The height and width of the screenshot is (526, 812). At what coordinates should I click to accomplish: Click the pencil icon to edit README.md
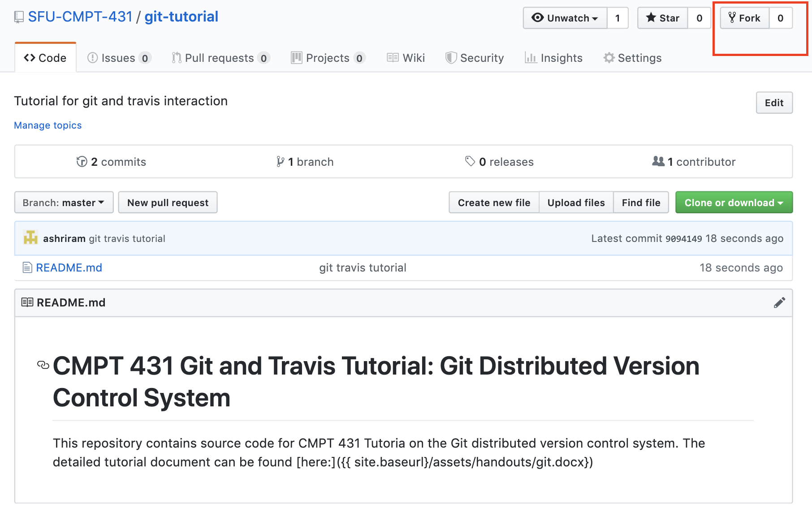pos(779,303)
